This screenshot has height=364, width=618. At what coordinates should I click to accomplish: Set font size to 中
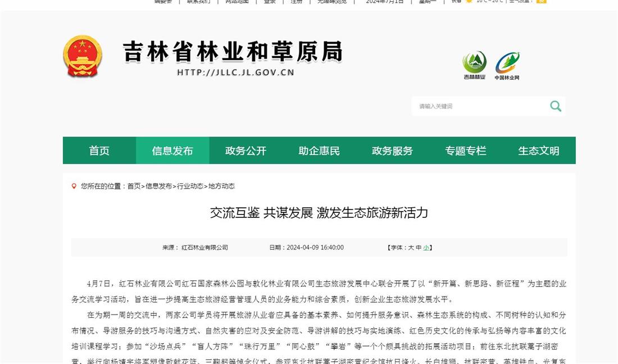(419, 247)
